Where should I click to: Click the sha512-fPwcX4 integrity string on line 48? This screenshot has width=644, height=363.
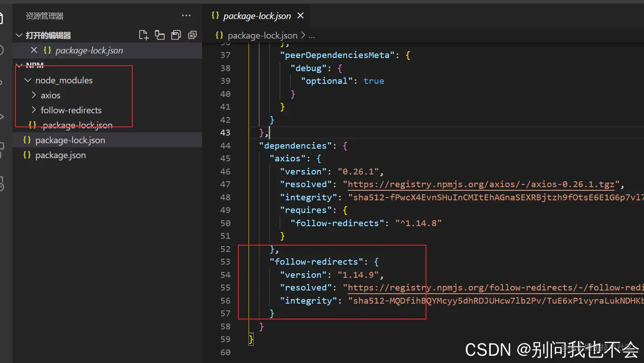coord(496,198)
